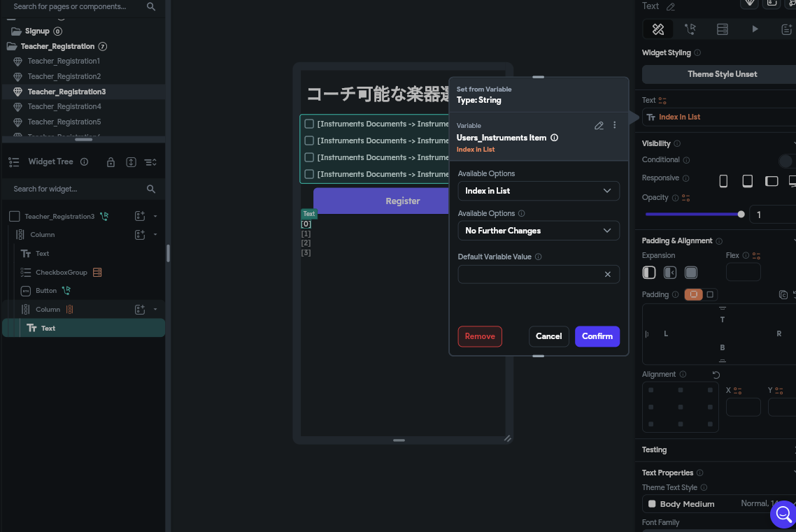Click the widget search magnifier icon

pos(151,189)
